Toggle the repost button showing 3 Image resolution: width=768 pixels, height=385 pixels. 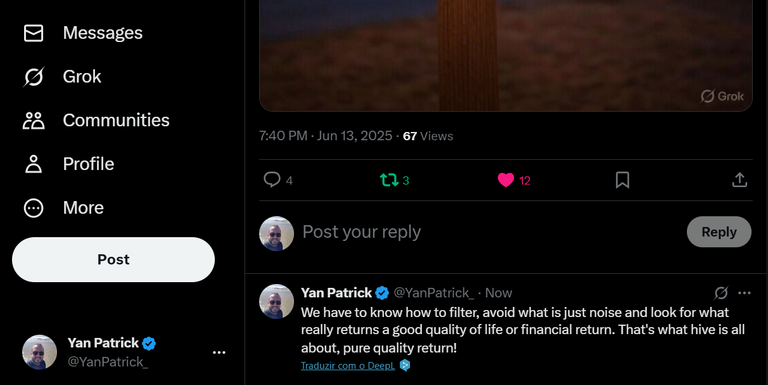[395, 180]
